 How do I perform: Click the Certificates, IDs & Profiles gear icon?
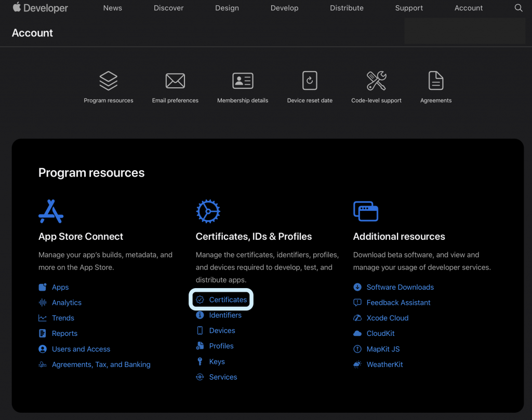[208, 211]
